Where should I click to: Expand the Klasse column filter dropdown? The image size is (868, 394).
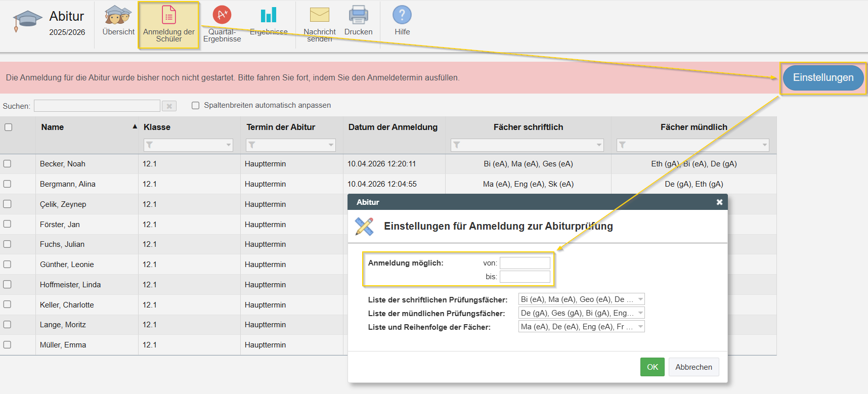tap(229, 145)
